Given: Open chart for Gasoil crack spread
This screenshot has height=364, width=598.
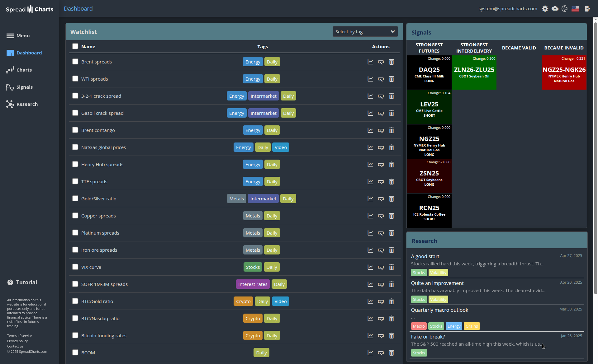Looking at the screenshot, I should [x=370, y=113].
